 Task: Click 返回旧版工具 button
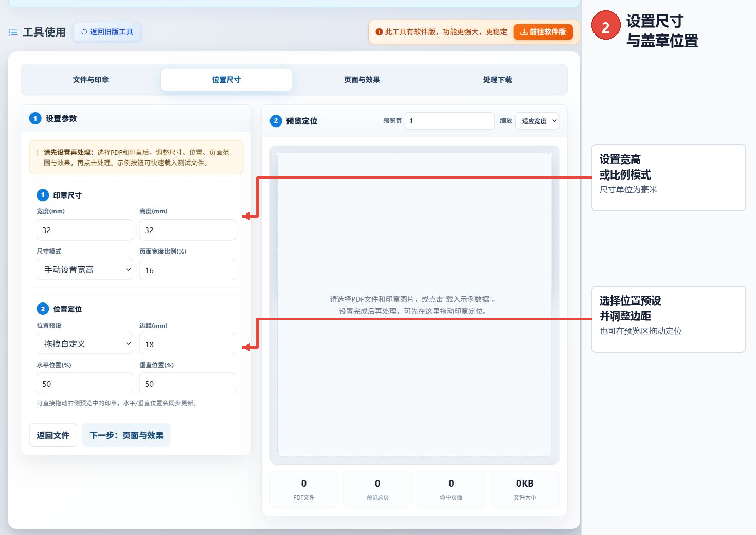pyautogui.click(x=107, y=32)
